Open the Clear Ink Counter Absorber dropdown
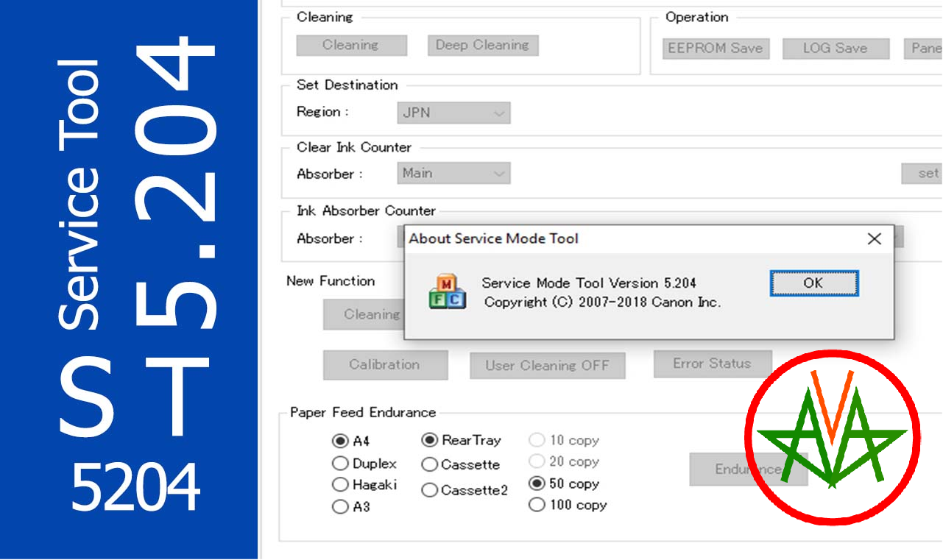The height and width of the screenshot is (560, 943). click(x=453, y=174)
